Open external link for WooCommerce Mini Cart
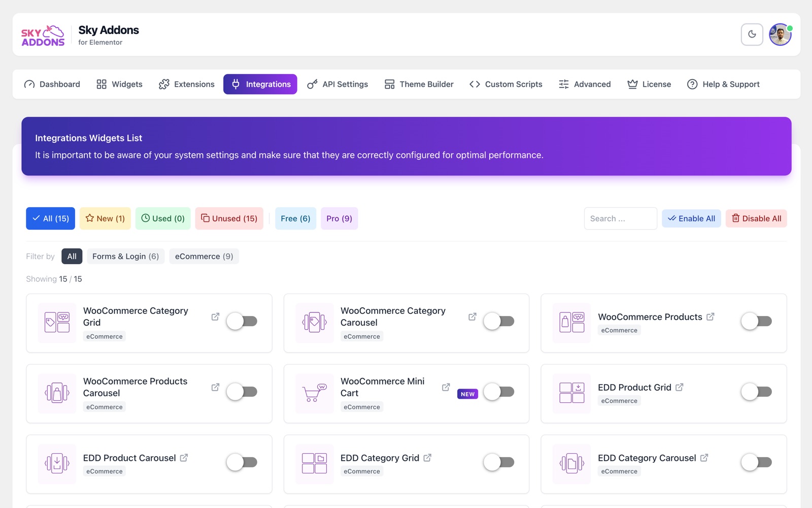The width and height of the screenshot is (812, 508). 446,387
